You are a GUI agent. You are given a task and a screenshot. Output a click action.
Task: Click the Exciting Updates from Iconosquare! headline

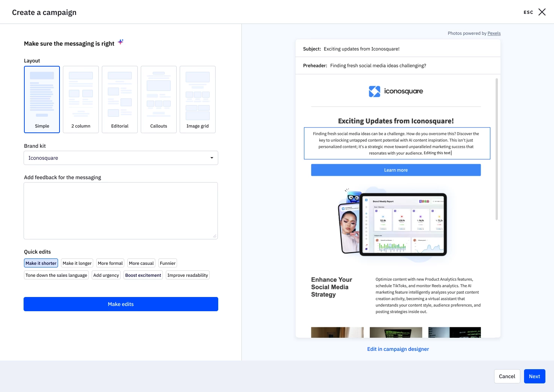click(396, 121)
